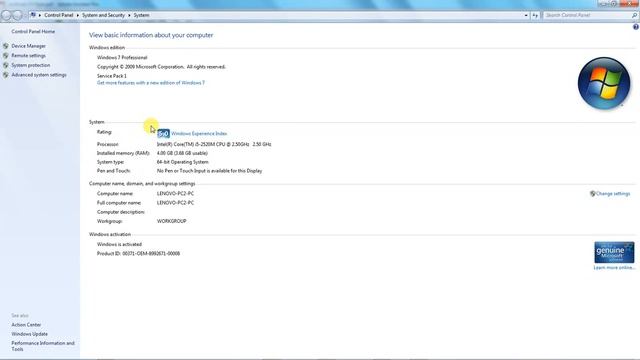Expand the arrow after System and Security
This screenshot has height=360, width=640.
[129, 15]
